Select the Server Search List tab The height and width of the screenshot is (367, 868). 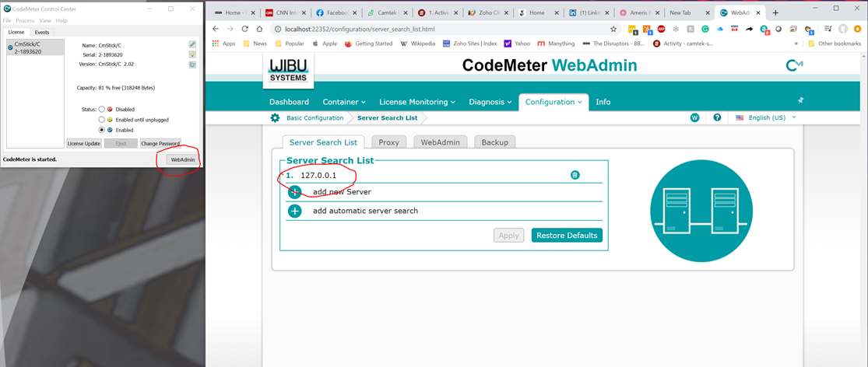(x=323, y=142)
